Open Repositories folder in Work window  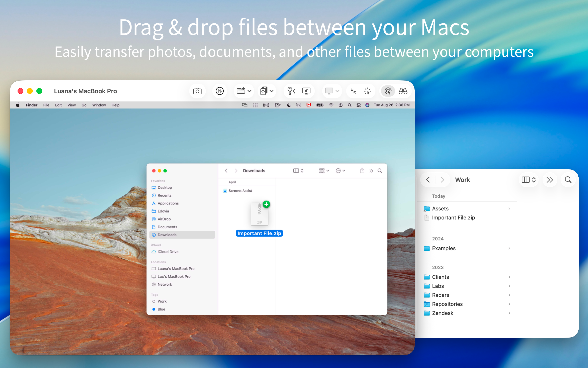(x=467, y=304)
